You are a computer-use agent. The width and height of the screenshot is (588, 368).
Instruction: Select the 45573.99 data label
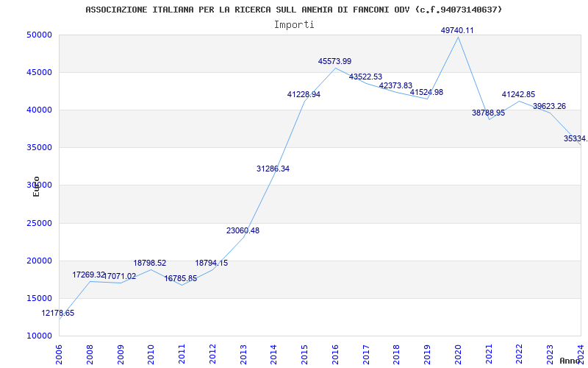point(335,61)
